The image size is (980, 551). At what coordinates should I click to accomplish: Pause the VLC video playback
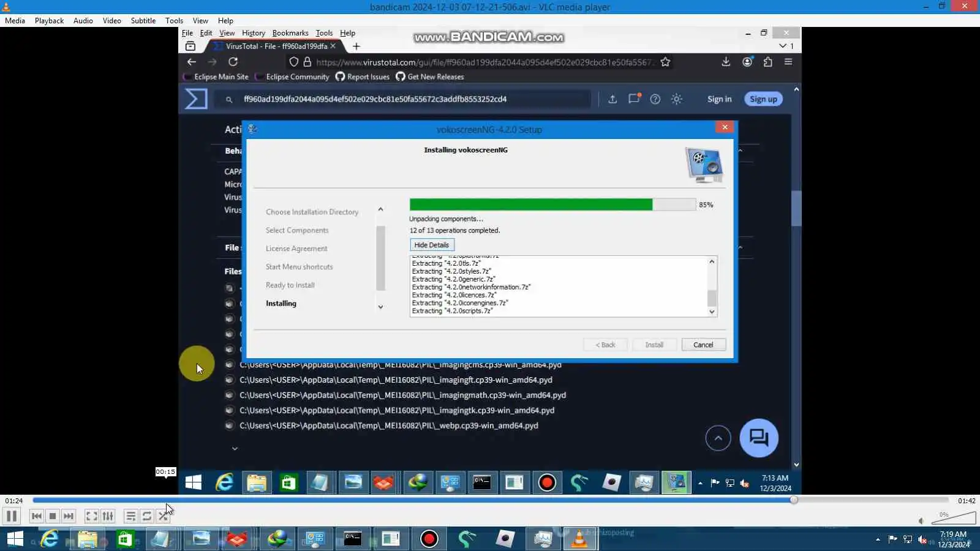(x=11, y=516)
